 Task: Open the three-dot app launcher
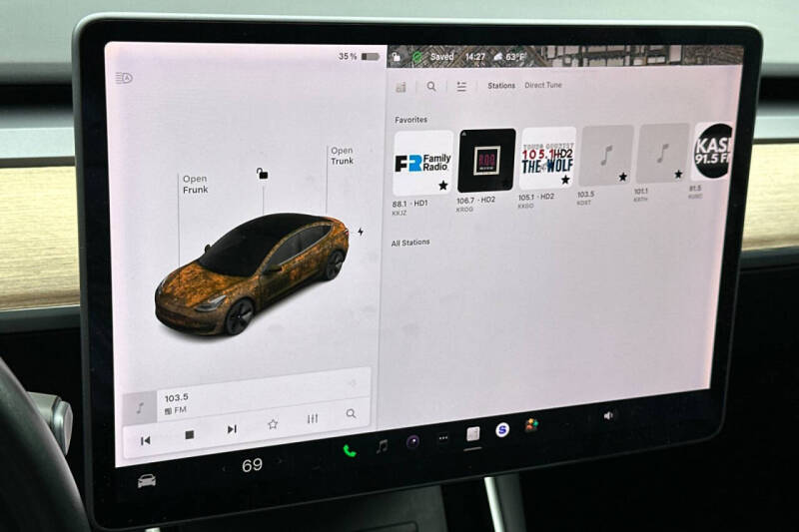click(443, 438)
